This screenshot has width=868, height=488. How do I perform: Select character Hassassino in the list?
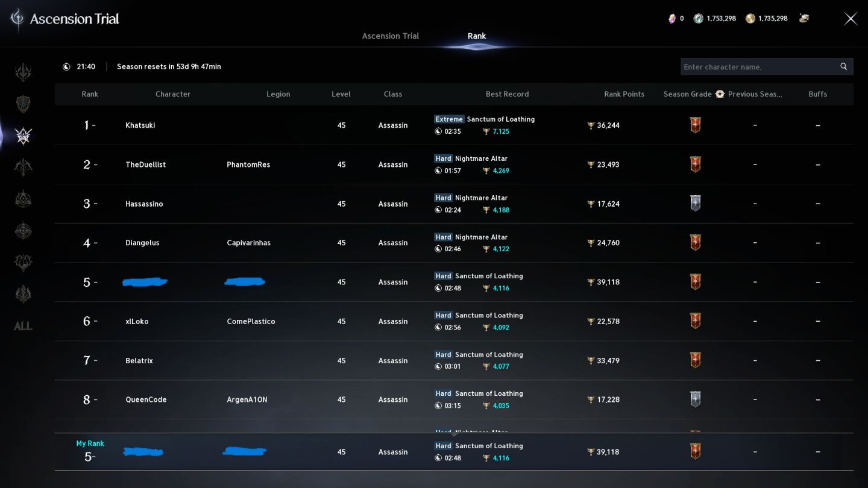point(144,204)
